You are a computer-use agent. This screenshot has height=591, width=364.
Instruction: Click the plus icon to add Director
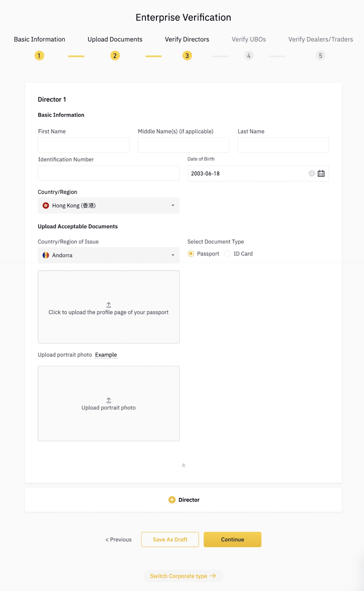coord(172,500)
